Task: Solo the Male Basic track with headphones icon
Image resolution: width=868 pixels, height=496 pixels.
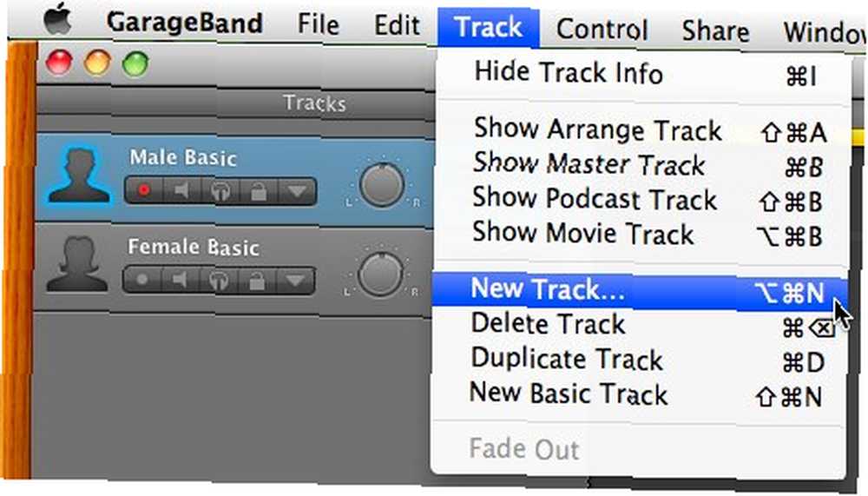Action: [x=220, y=191]
